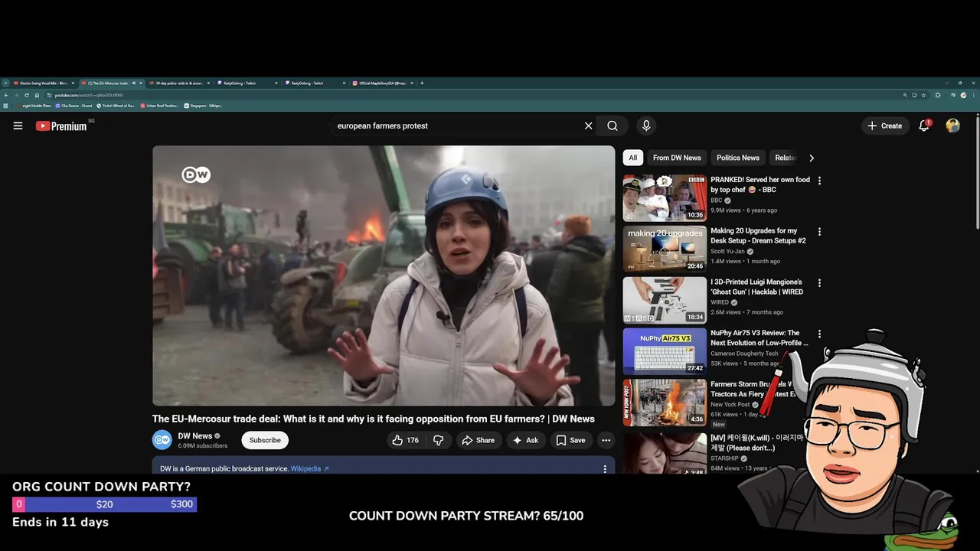Clear the search box with the X icon
Screen dimensions: 980x551
click(x=588, y=126)
